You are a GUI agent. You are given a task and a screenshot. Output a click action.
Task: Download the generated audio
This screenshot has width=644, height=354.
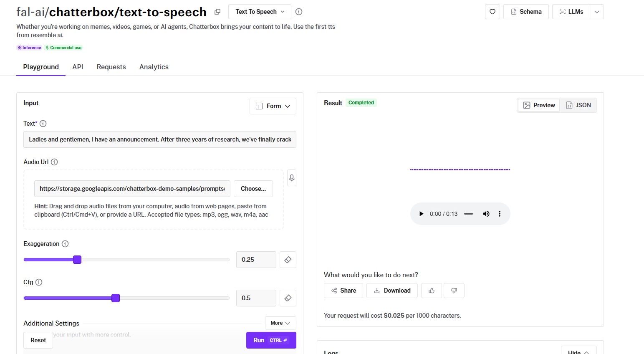391,291
